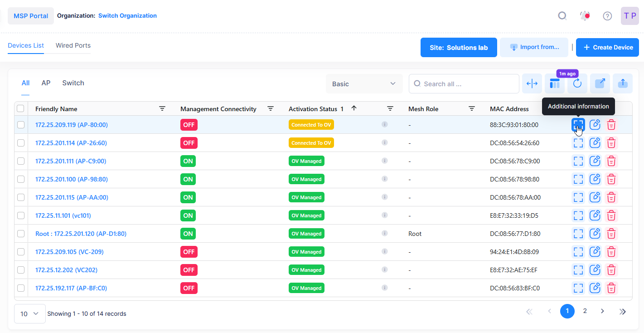This screenshot has height=333, width=644.
Task: Click the fit column width icon
Action: tap(532, 83)
